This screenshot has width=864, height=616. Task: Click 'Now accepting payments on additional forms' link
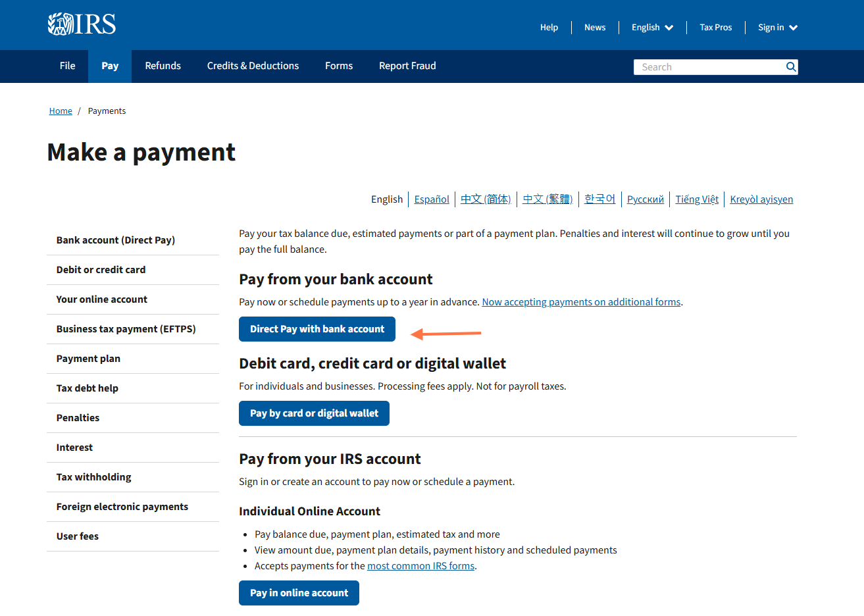[x=581, y=302]
